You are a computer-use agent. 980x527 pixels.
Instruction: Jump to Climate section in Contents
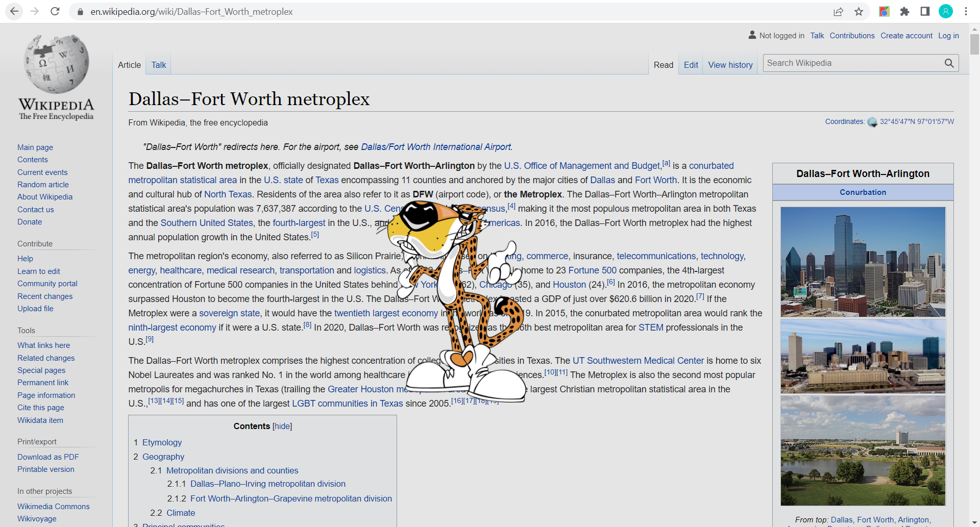pos(181,513)
